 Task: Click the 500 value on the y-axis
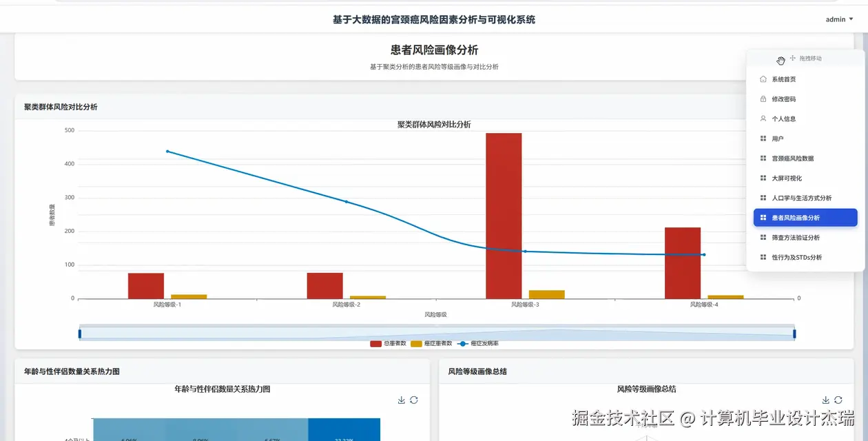pyautogui.click(x=70, y=130)
